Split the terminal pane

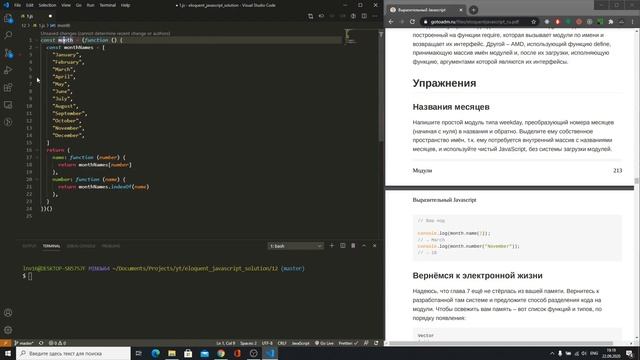(342, 246)
